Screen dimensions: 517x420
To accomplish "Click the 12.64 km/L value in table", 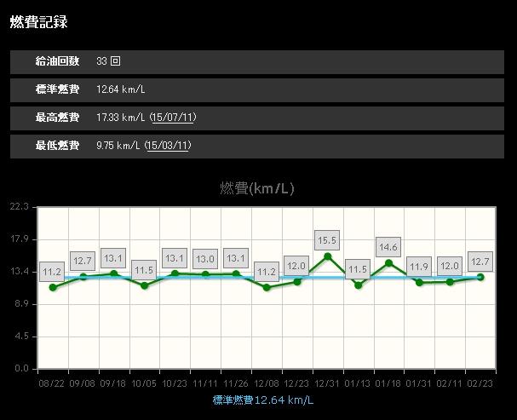I will [x=121, y=89].
